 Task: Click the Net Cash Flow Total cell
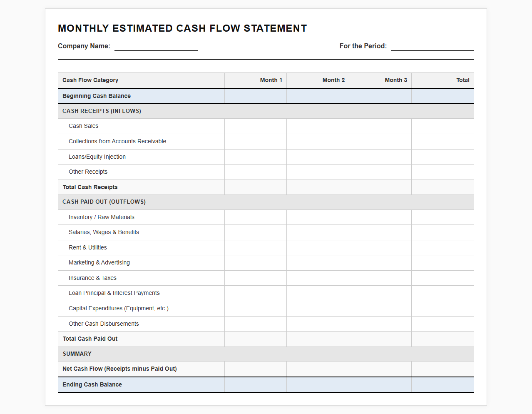[x=443, y=369]
